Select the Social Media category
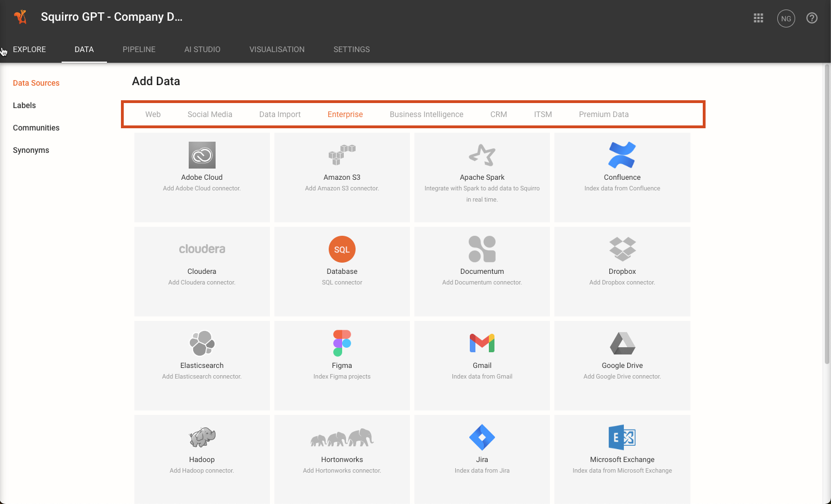831x504 pixels. tap(210, 114)
